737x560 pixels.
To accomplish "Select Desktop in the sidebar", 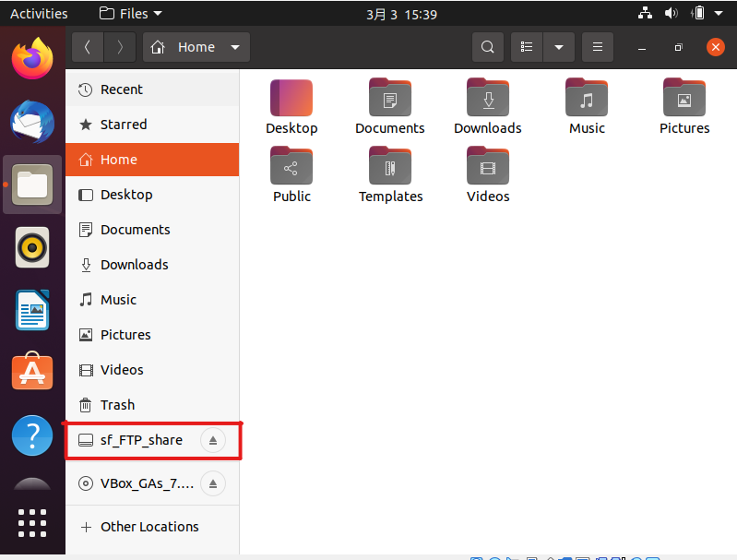I will point(152,195).
